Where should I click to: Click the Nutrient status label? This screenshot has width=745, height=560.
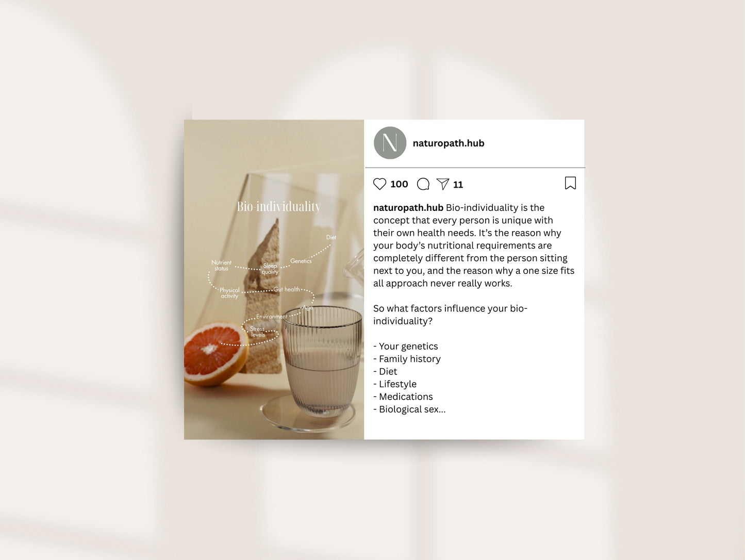(221, 266)
